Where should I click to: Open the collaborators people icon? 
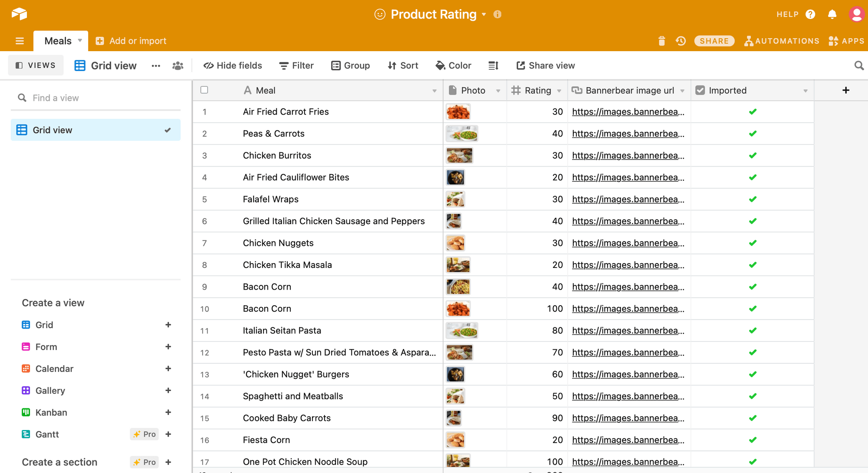point(178,65)
